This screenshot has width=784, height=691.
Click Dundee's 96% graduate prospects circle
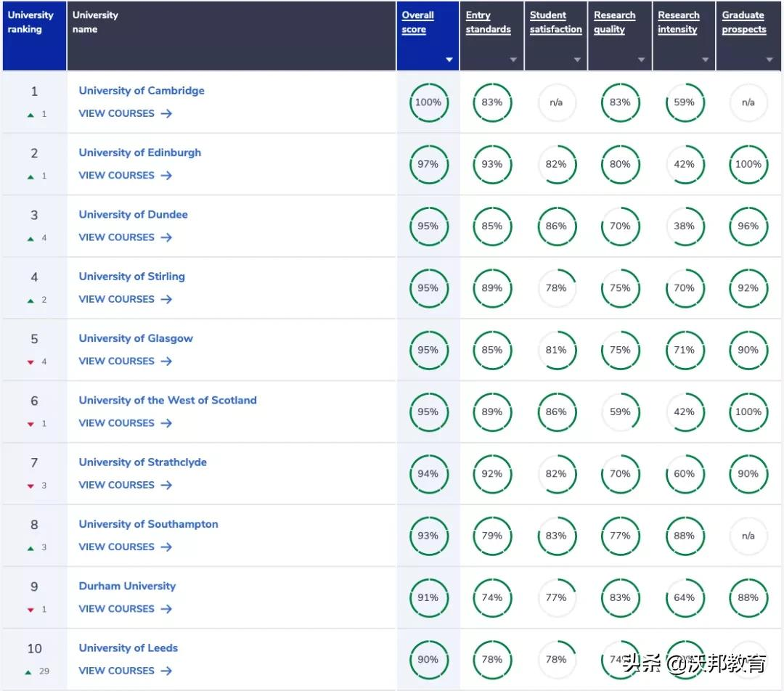tap(748, 226)
